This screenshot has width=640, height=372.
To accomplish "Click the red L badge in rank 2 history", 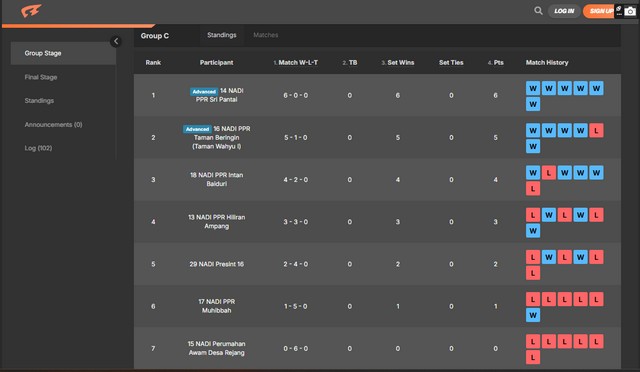I will (x=596, y=131).
